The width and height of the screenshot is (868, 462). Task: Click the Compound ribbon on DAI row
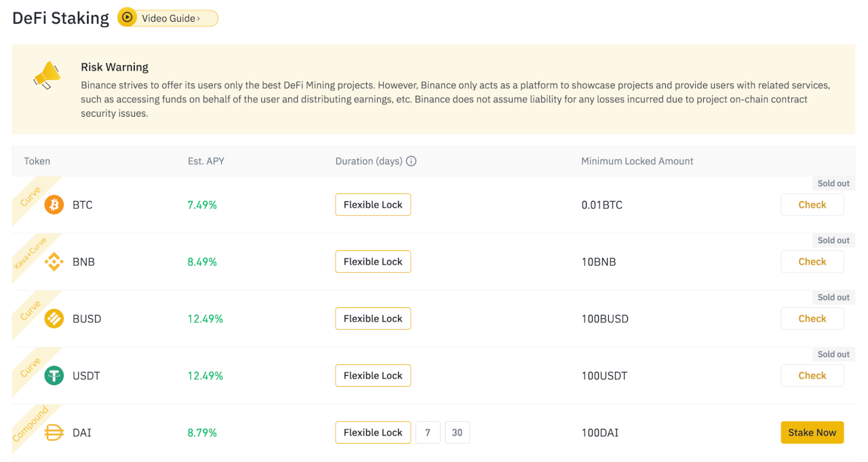coord(31,425)
